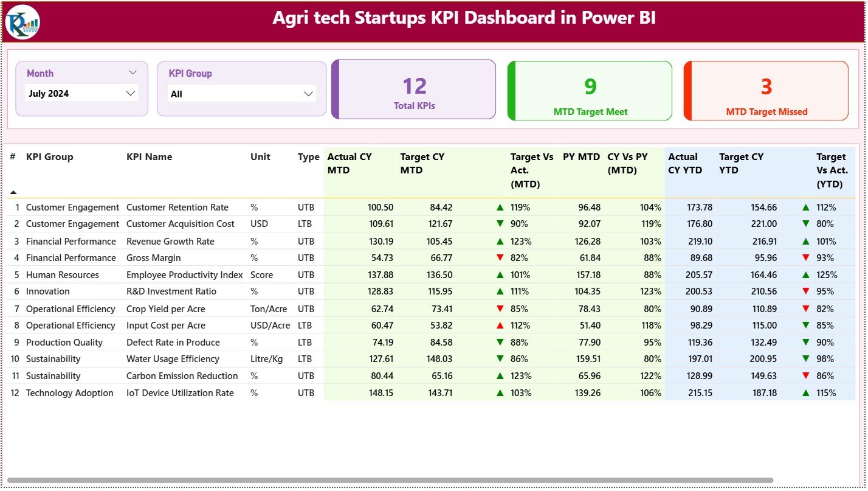The height and width of the screenshot is (491, 868).
Task: Click red up arrow for Input Cost per Acre
Action: click(500, 326)
